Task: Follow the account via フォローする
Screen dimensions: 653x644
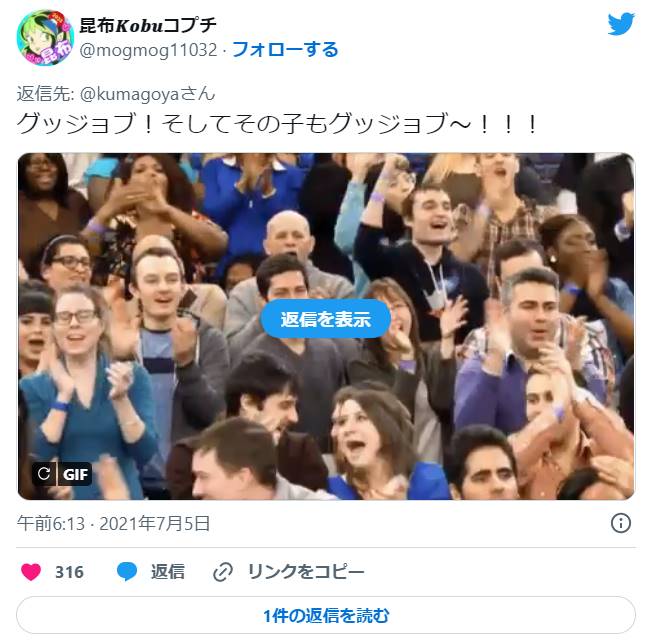Action: click(285, 50)
